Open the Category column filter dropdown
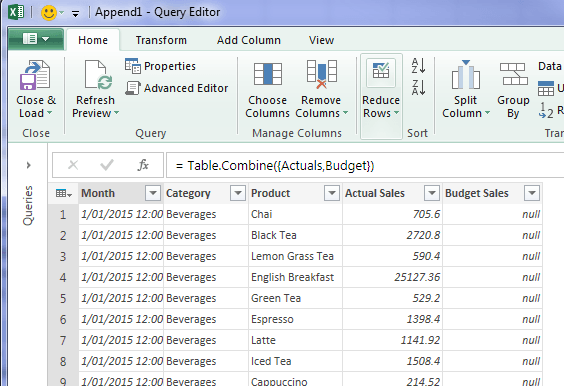 coord(238,193)
